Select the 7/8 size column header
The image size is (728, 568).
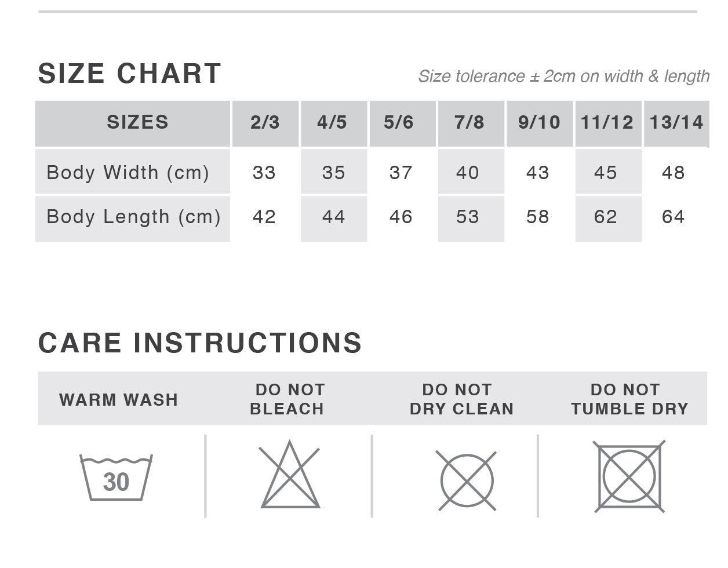469,122
